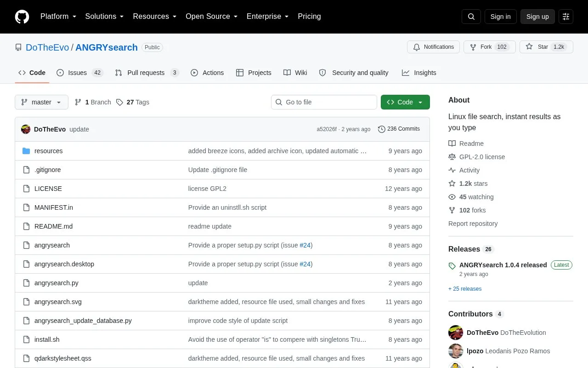Click the stars icon beside 1.2k stars
588x368 pixels.
click(x=452, y=184)
